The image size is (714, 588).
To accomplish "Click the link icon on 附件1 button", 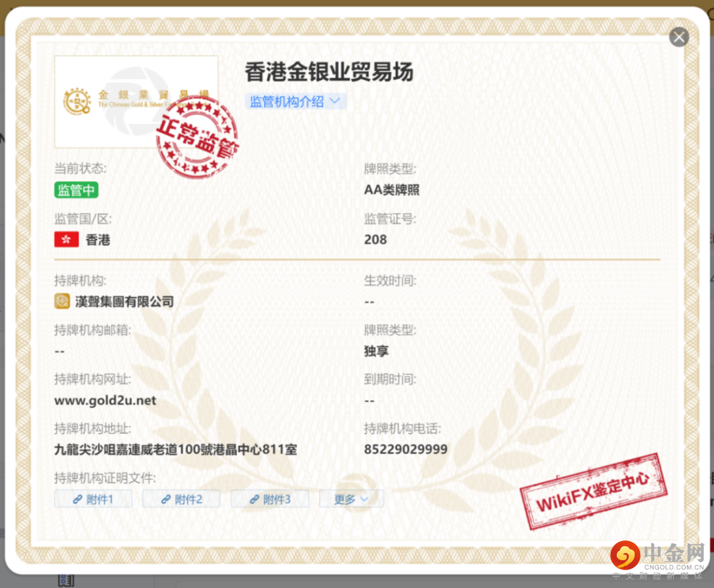I will [x=79, y=499].
